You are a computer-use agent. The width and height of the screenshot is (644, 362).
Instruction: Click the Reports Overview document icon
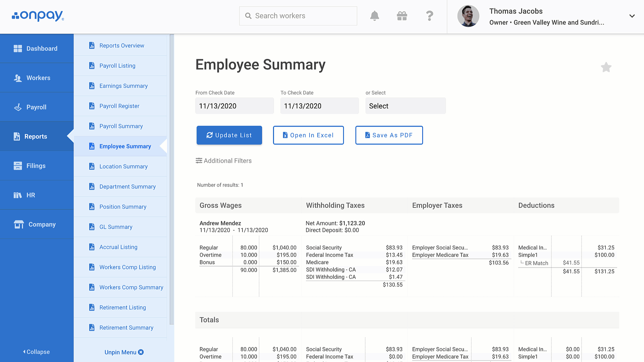[92, 45]
